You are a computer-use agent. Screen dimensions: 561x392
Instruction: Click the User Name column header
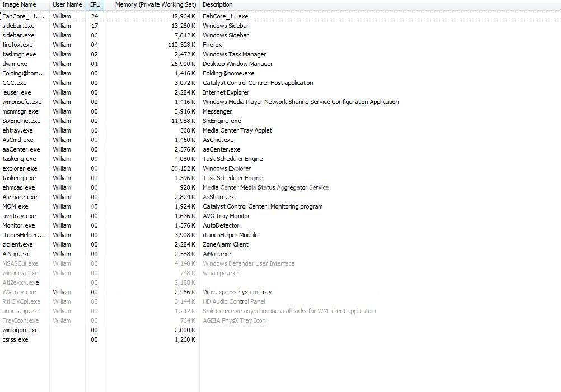[67, 4]
